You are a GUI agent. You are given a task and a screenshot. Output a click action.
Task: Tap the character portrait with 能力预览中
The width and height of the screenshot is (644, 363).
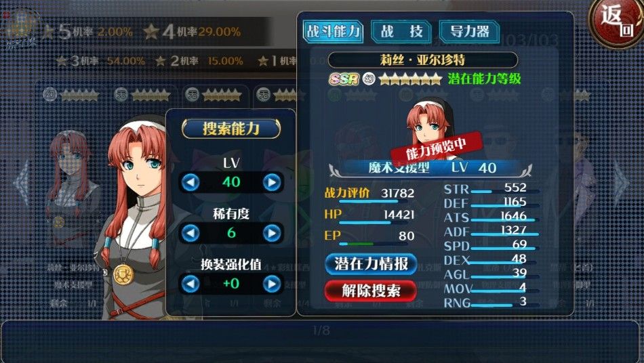point(431,129)
